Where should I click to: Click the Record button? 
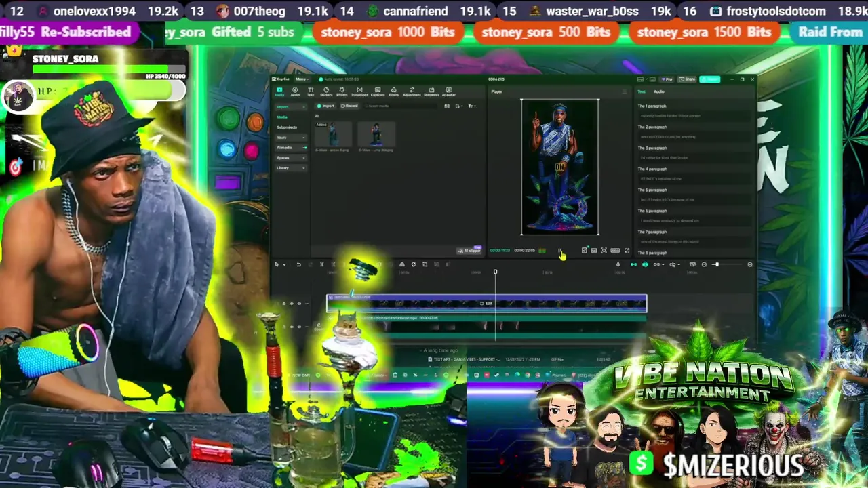pos(349,106)
